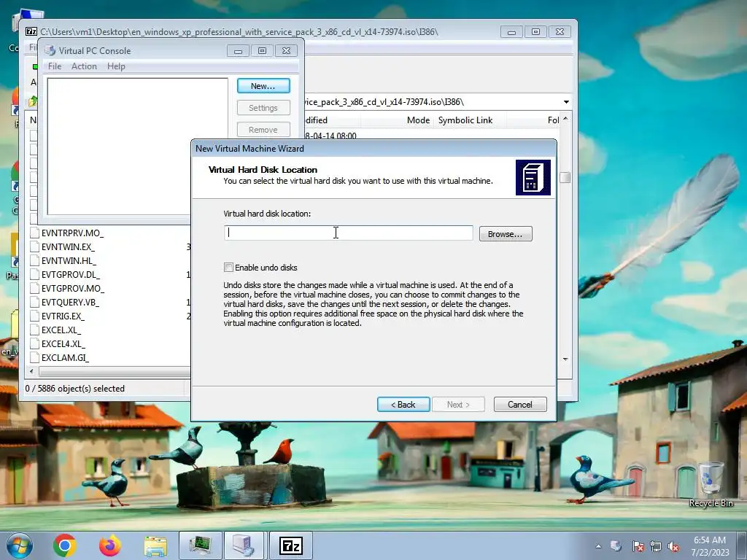The image size is (747, 560).
Task: Click the file icon beside EVNTRPRV.MO_
Action: pyautogui.click(x=34, y=233)
